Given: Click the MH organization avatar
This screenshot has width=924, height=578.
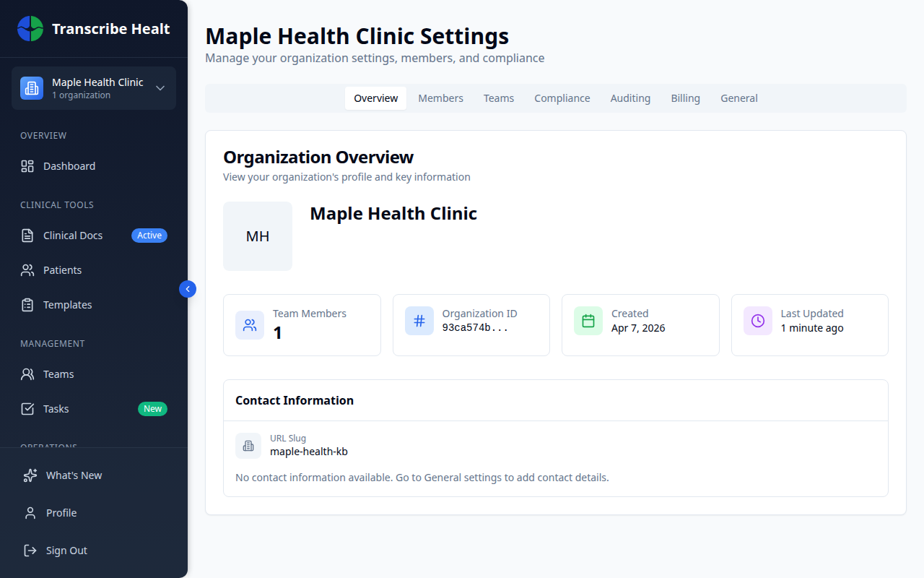Looking at the screenshot, I should point(258,236).
